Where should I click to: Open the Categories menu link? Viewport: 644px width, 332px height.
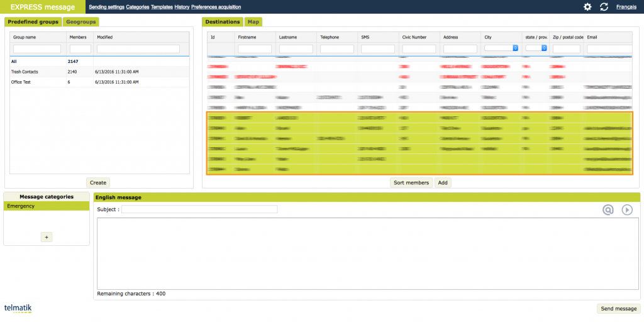tap(138, 7)
